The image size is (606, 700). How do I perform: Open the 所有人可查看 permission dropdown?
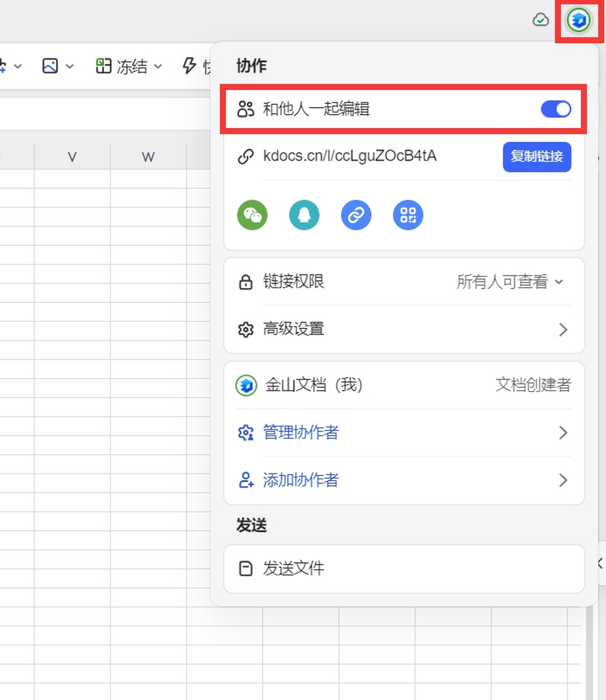click(x=510, y=282)
